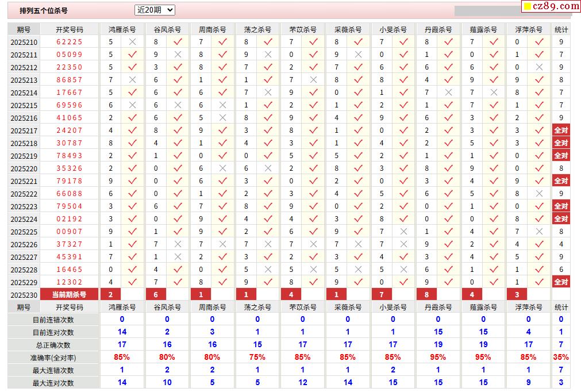Click total correct count 19 under 薤露杀号
Screen dimensions: 581x392
coord(483,344)
